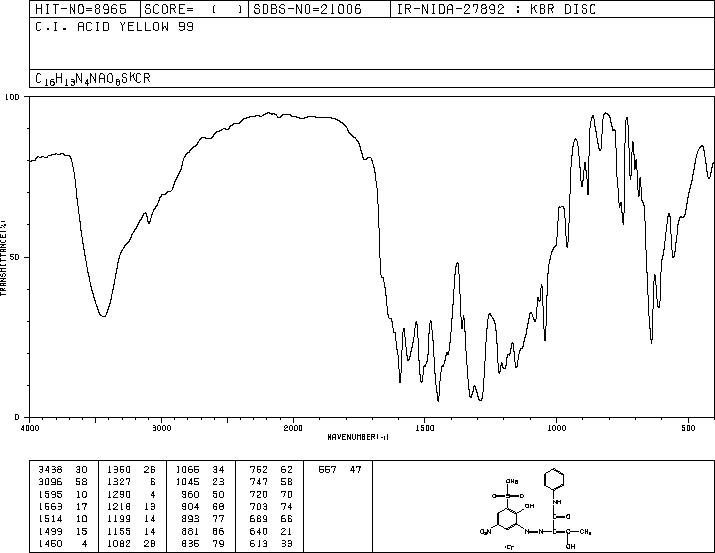Click the 720 peak entry
Screen dimensions: 715x553
[271, 494]
